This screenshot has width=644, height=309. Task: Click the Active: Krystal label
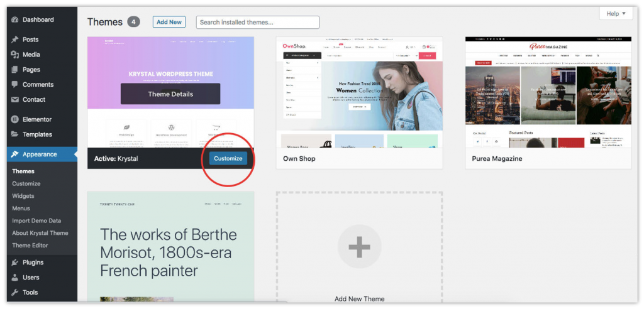click(116, 158)
